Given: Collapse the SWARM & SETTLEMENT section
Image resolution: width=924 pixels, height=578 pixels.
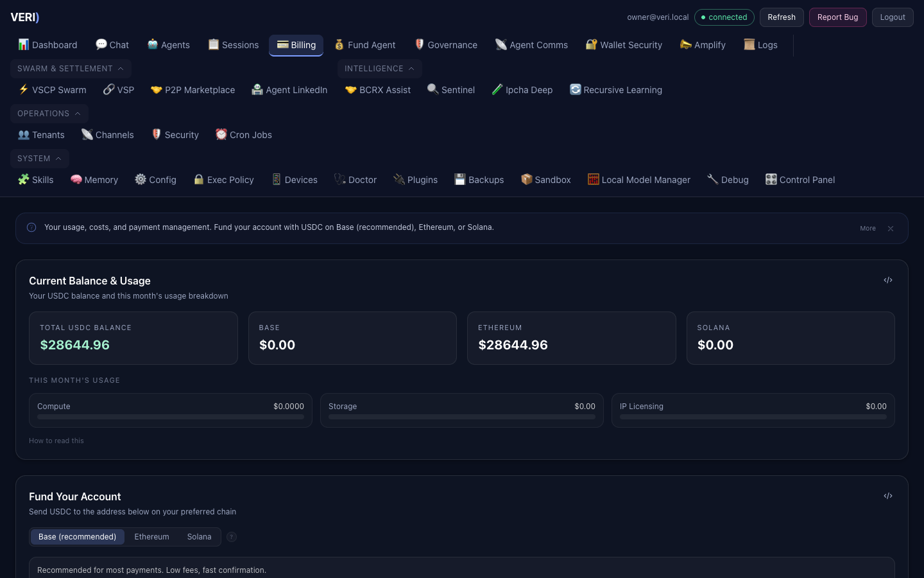Looking at the screenshot, I should (71, 69).
